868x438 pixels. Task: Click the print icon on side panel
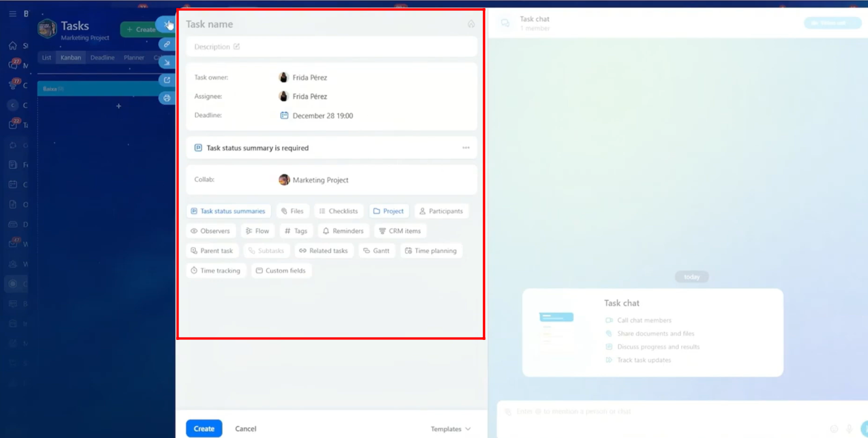[167, 98]
